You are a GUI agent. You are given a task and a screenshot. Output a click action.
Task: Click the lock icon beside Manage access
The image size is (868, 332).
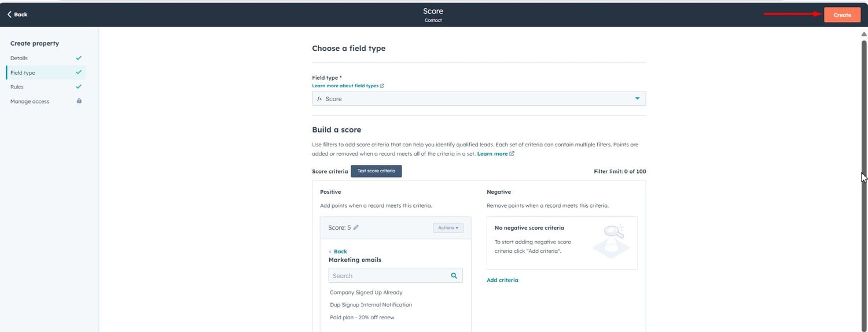coord(79,101)
